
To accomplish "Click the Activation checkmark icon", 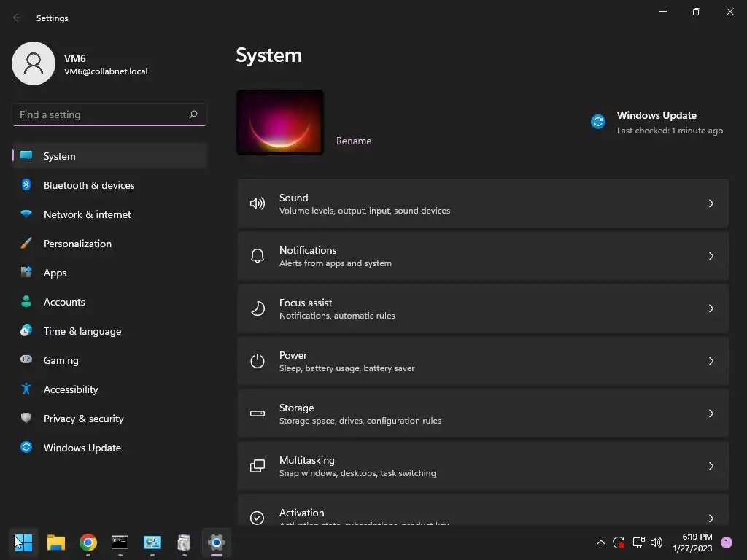I will pyautogui.click(x=258, y=518).
